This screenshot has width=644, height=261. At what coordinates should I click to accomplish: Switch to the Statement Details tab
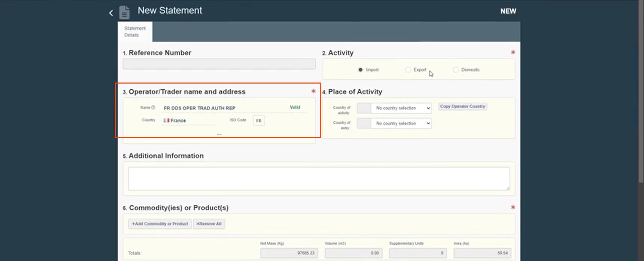pyautogui.click(x=135, y=32)
